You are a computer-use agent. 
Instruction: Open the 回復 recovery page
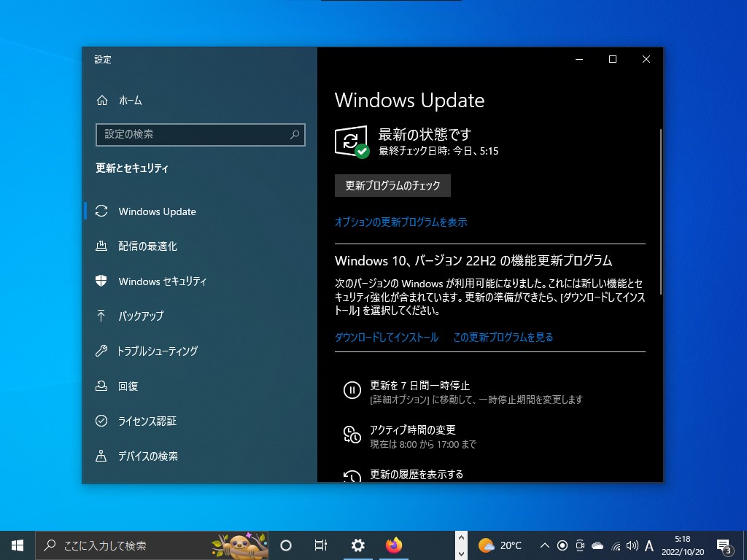128,386
